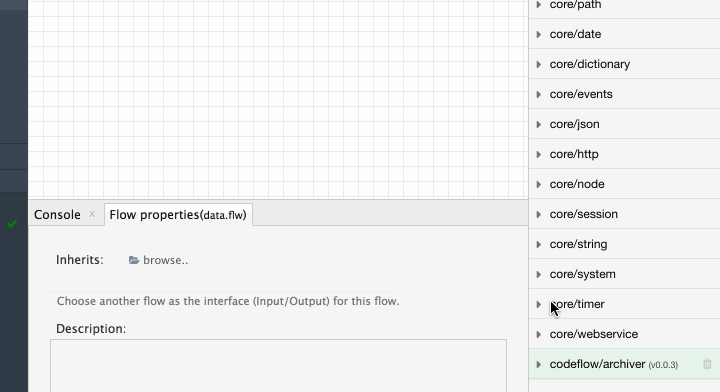Expand the core/node module
Viewport: 720px width, 392px height.
point(539,184)
